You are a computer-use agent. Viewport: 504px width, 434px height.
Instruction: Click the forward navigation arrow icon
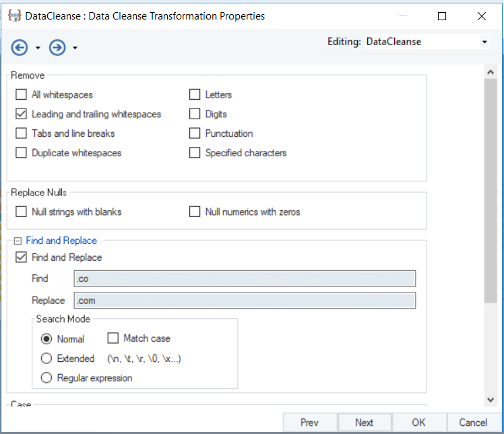point(57,48)
